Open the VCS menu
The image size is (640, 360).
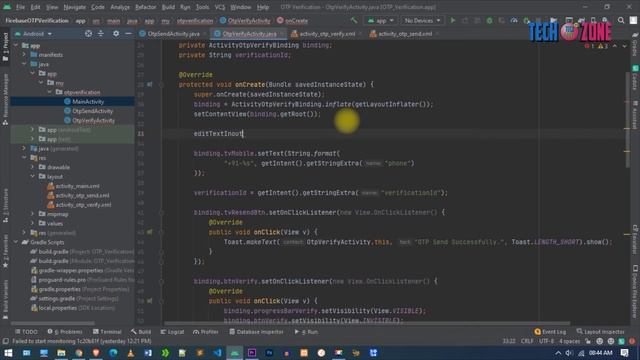tap(220, 7)
